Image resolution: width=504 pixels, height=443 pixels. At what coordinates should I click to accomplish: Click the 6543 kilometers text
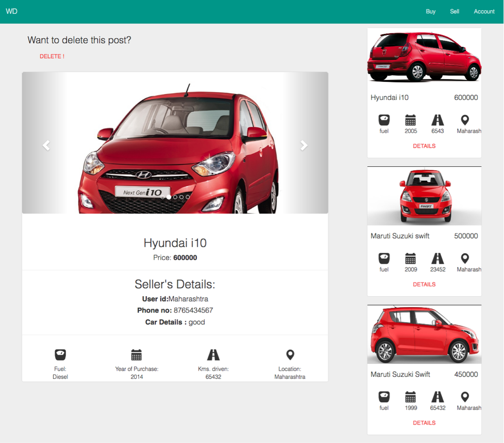tap(437, 131)
